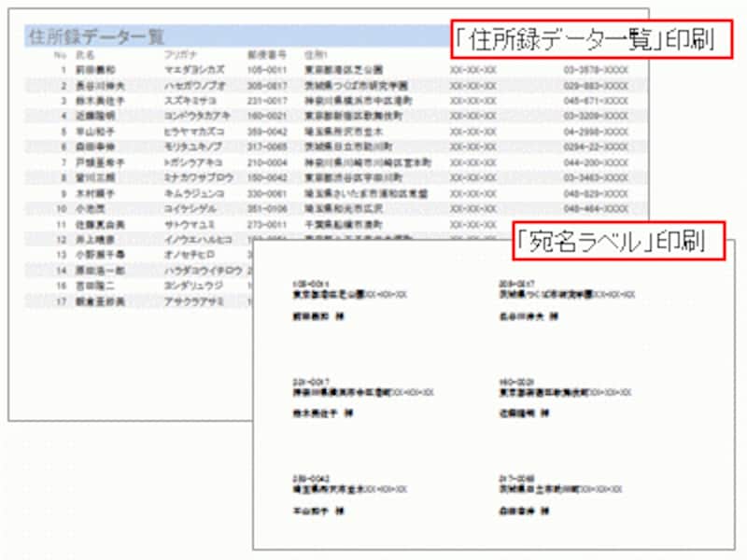The width and height of the screenshot is (747, 560).
Task: Select the コンドウタカアキ furigana cell
Action: click(x=197, y=116)
